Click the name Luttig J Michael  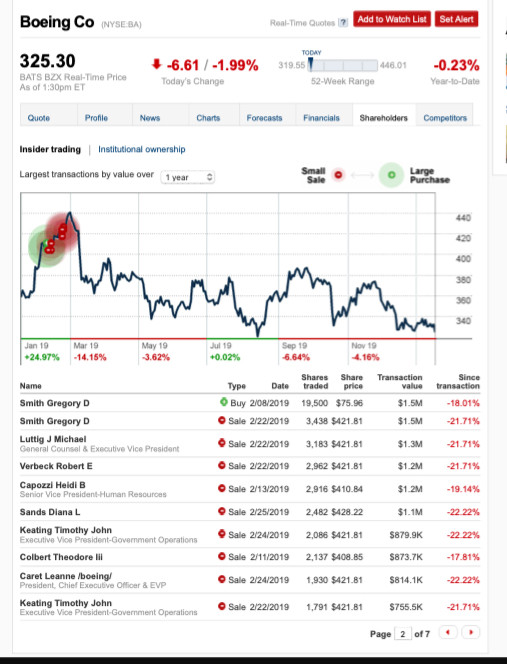pyautogui.click(x=53, y=439)
